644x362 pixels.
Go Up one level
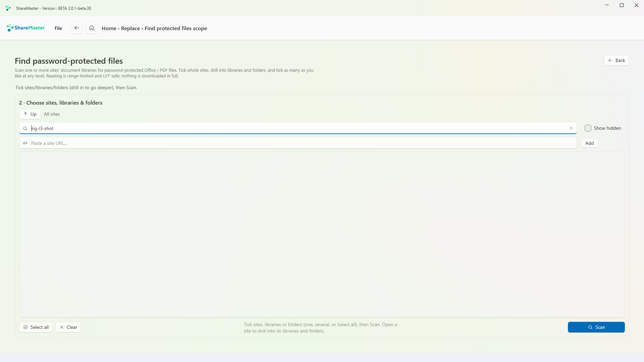point(30,114)
